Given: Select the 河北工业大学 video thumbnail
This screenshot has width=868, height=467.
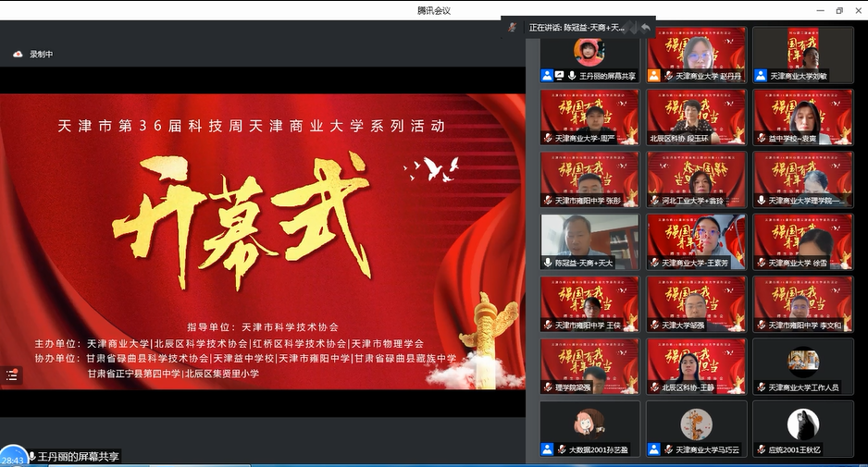Looking at the screenshot, I should click(696, 178).
